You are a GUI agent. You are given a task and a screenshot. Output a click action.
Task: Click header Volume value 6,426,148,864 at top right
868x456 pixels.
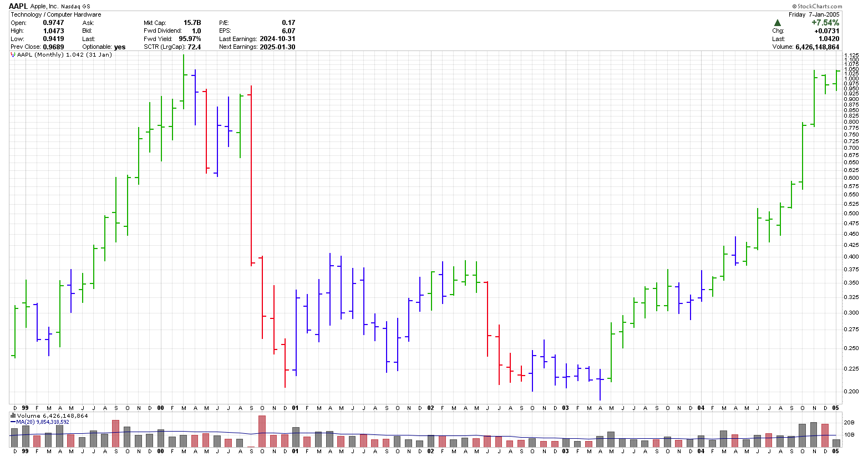click(818, 47)
